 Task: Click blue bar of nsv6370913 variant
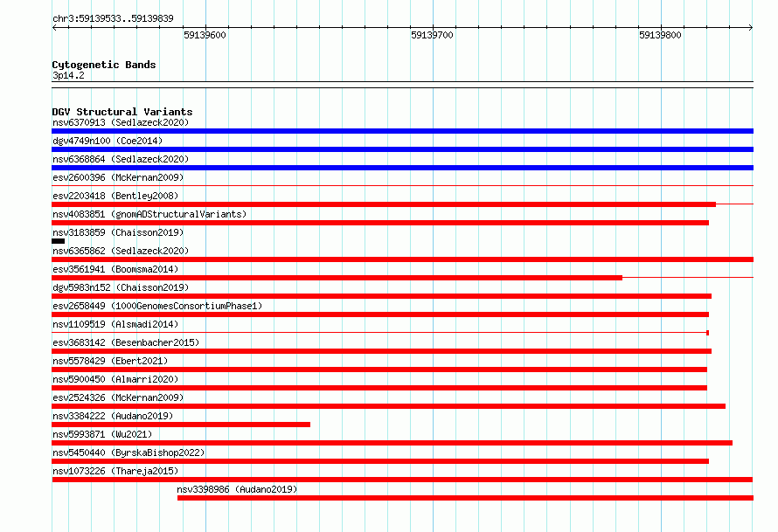point(402,131)
